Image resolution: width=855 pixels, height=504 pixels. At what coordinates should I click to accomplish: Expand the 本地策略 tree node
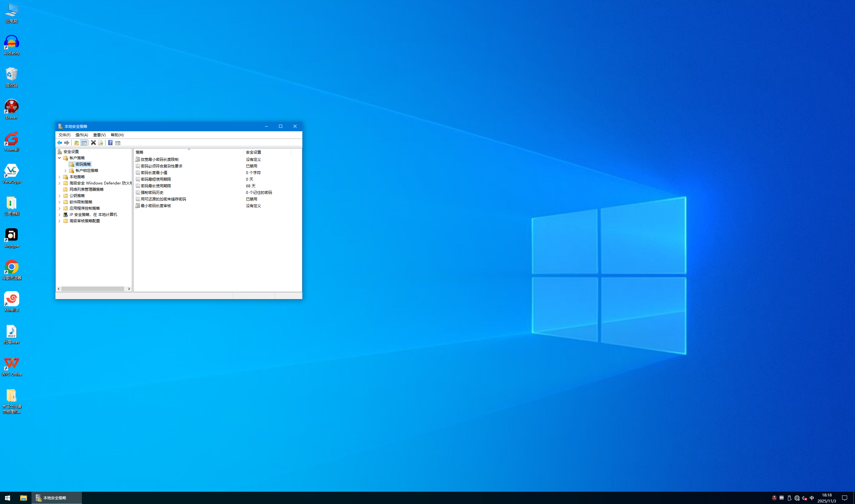pos(60,177)
